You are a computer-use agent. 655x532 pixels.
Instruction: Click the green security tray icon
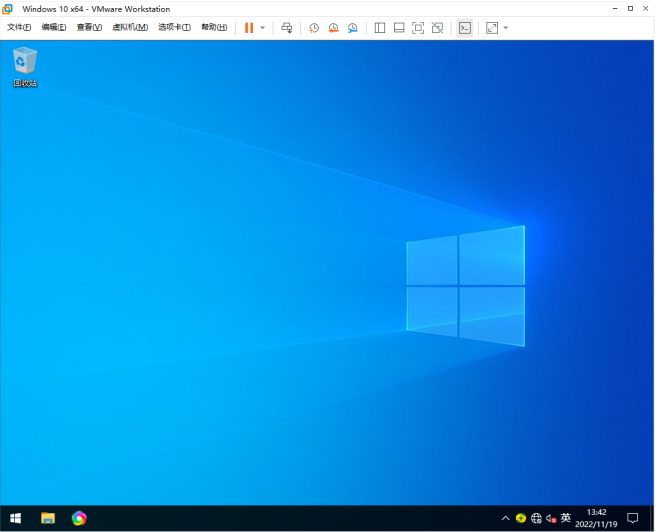(521, 518)
